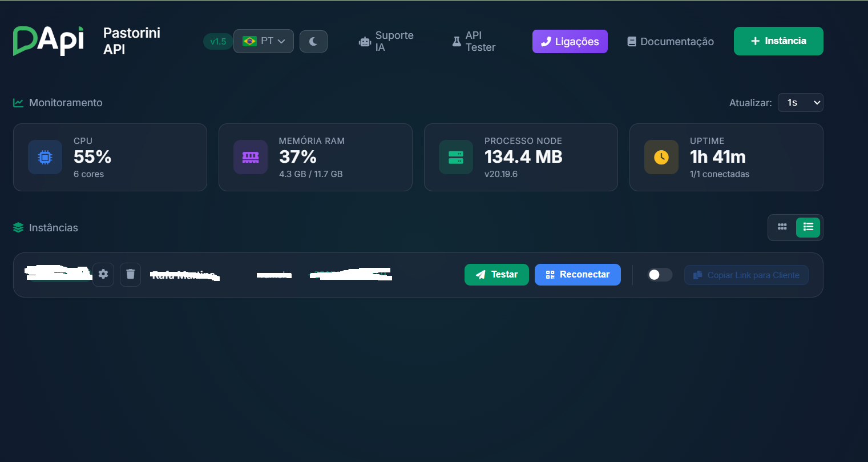
Task: Toggle dark mode moon icon
Action: 313,41
